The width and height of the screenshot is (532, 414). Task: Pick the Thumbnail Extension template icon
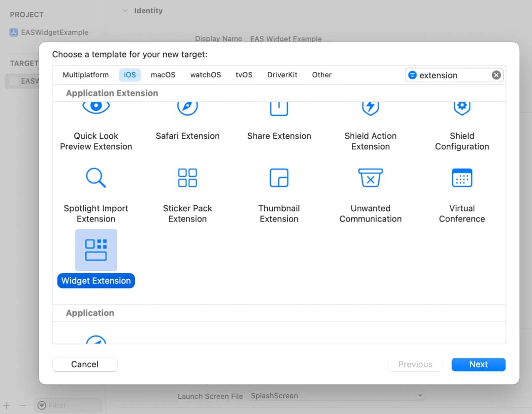279,178
